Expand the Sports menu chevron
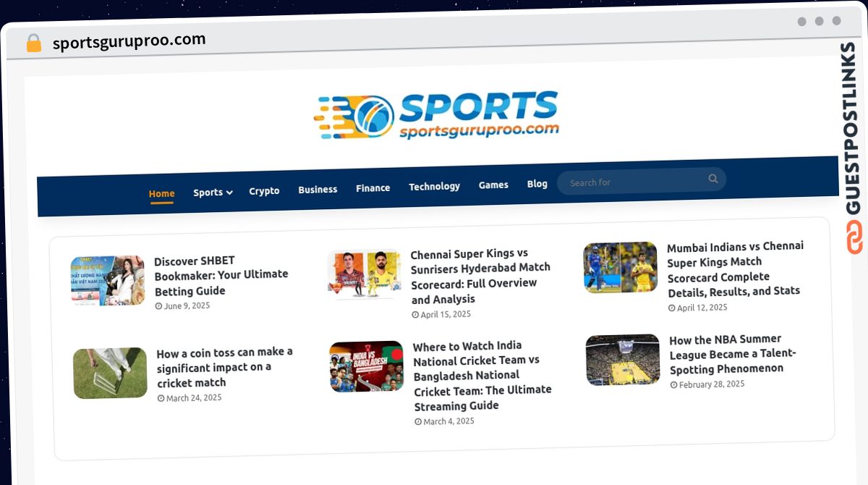 pyautogui.click(x=229, y=193)
